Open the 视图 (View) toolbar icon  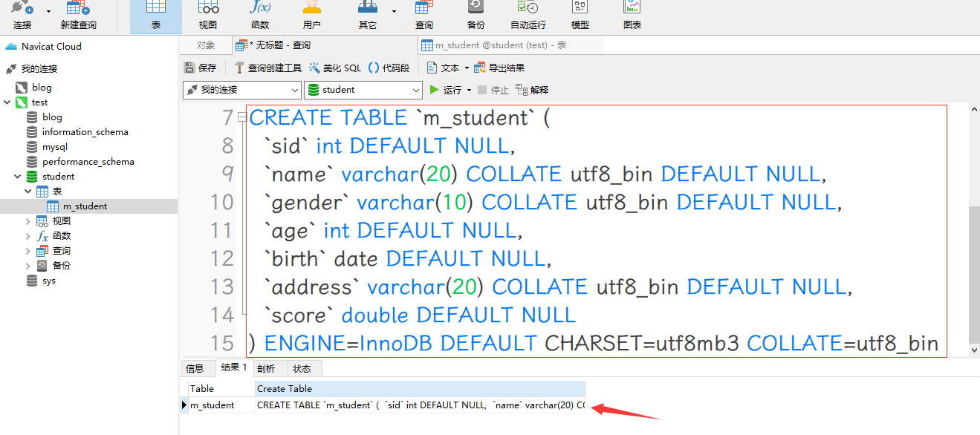(x=208, y=15)
